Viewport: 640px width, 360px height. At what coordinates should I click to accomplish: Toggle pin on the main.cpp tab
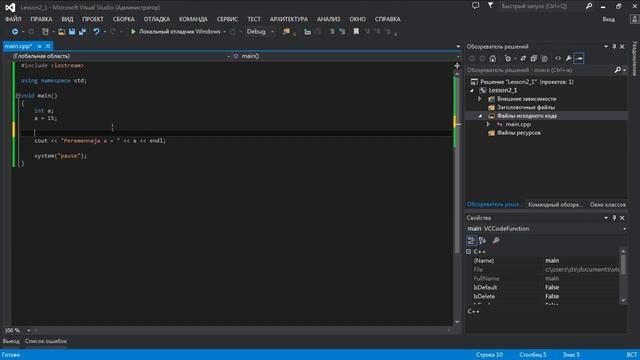tap(39, 46)
